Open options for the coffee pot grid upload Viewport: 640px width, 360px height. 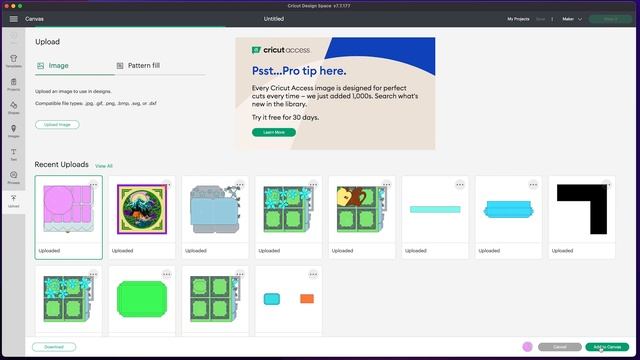[387, 185]
